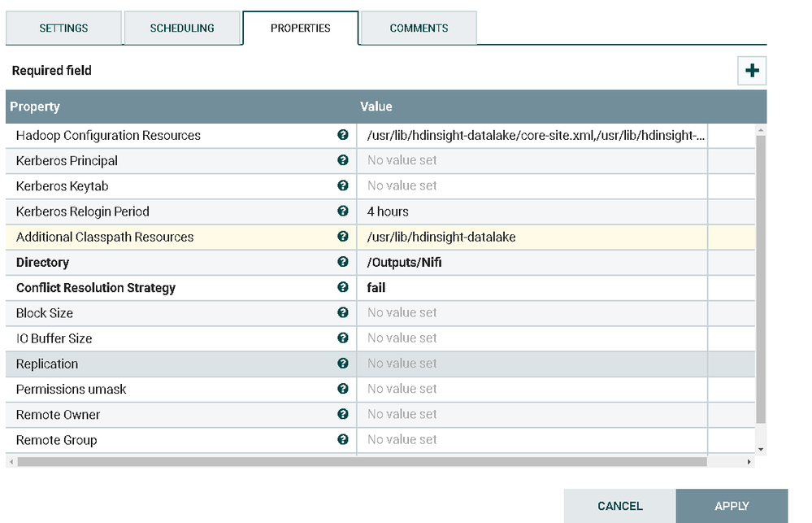
Task: Set a value for Remote Owner
Action: point(532,415)
